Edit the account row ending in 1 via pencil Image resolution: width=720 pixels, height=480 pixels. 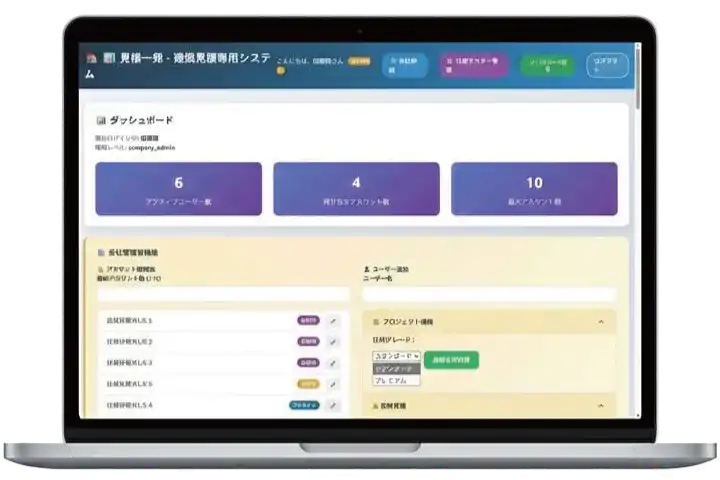coord(333,321)
